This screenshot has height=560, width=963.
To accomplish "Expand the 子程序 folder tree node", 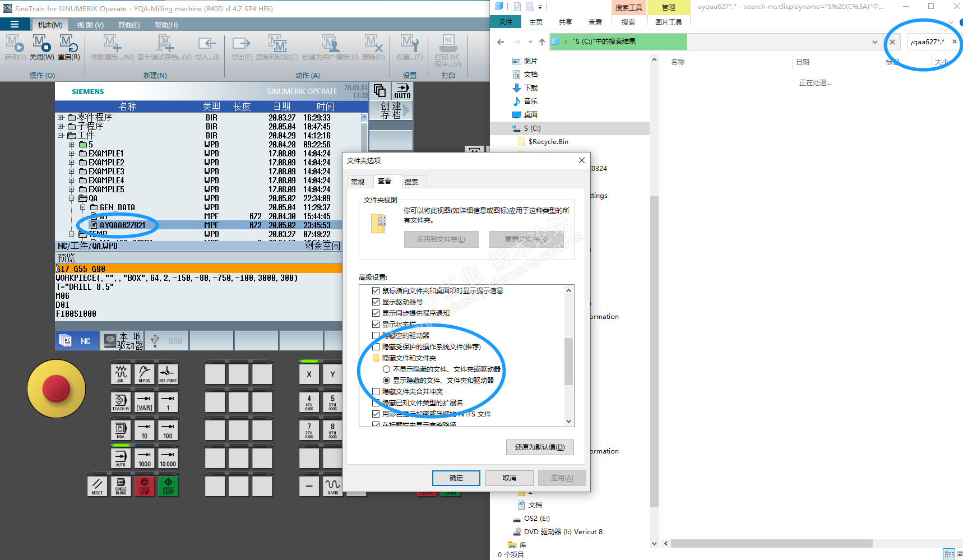I will [60, 126].
